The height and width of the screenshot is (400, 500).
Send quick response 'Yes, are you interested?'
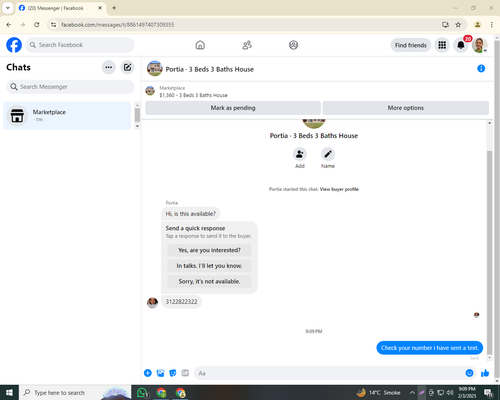[x=209, y=250]
